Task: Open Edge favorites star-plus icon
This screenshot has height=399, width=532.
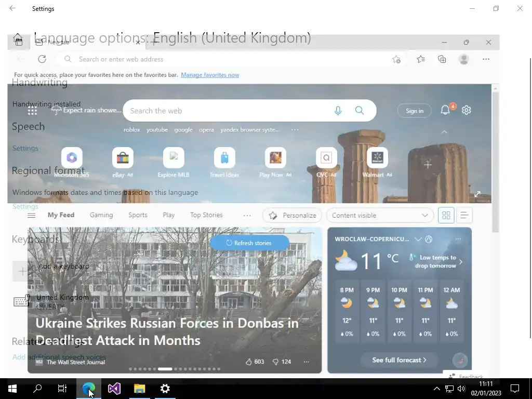Action: pyautogui.click(x=396, y=59)
